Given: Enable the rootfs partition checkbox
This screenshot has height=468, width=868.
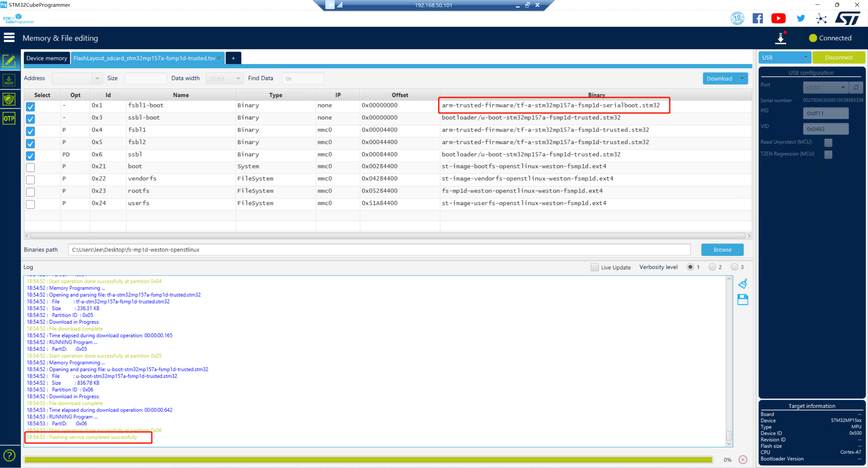Looking at the screenshot, I should click(x=31, y=192).
